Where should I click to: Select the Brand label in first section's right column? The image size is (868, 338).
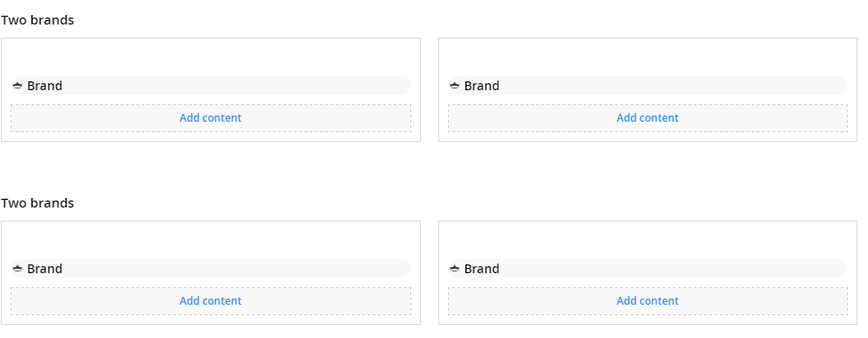pos(481,86)
